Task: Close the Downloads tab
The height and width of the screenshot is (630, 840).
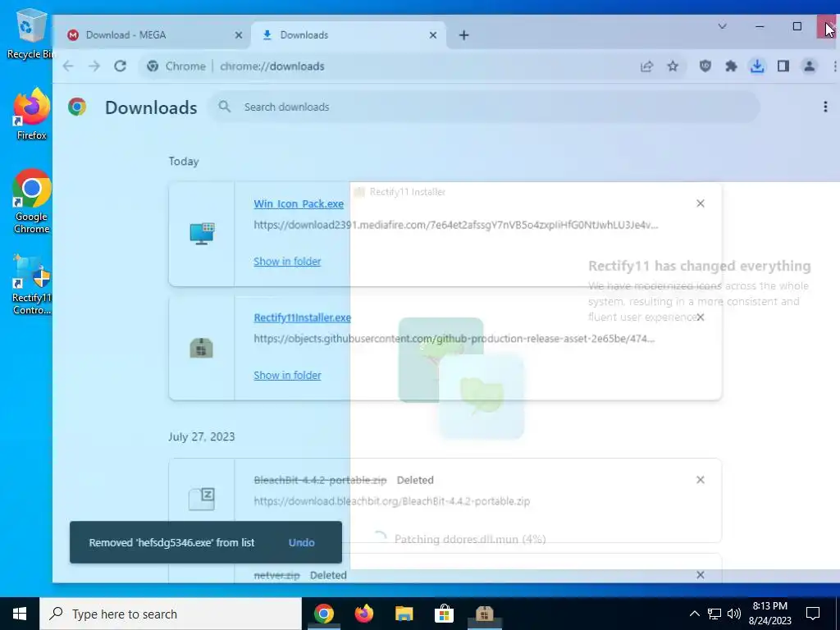Action: (x=433, y=35)
